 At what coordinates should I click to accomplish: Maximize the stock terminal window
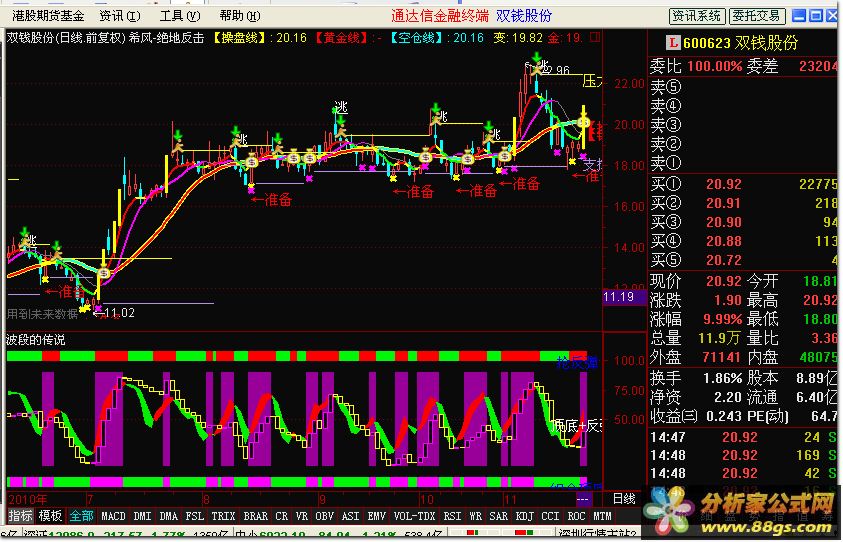click(817, 16)
